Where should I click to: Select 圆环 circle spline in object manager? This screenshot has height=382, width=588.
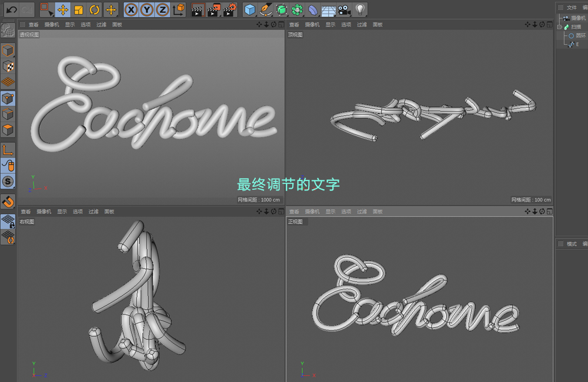click(x=580, y=36)
